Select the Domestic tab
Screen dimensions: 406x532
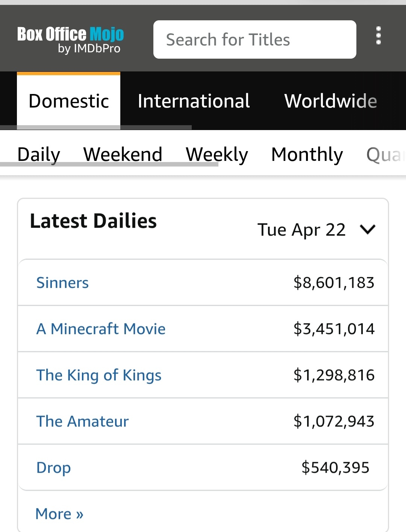pyautogui.click(x=69, y=101)
